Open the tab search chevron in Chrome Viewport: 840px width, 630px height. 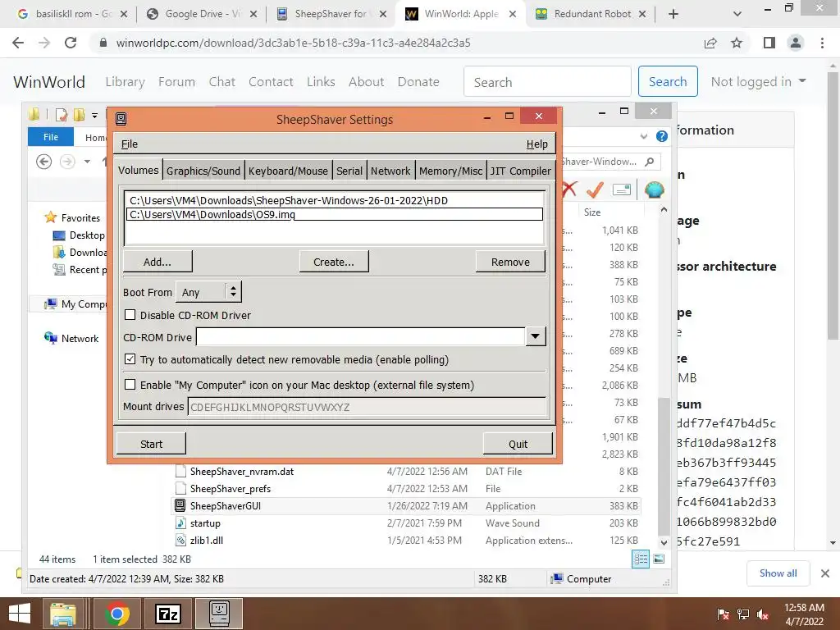737,14
